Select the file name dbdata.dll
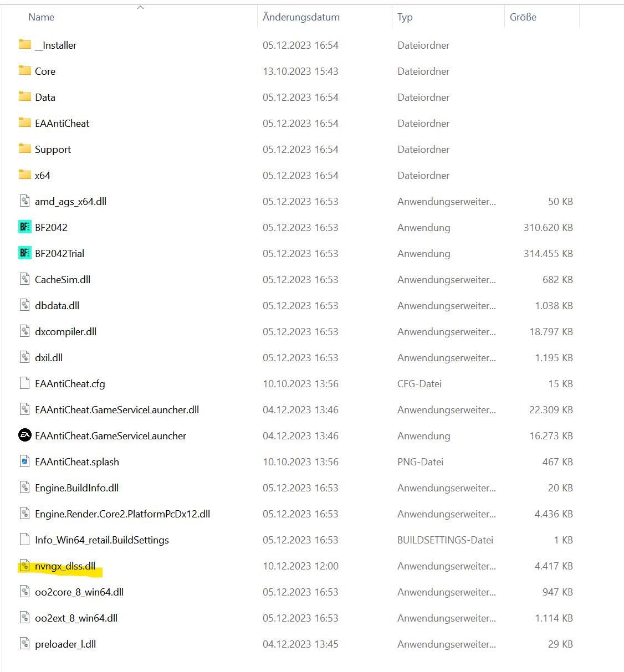This screenshot has height=672, width=624. pyautogui.click(x=57, y=306)
